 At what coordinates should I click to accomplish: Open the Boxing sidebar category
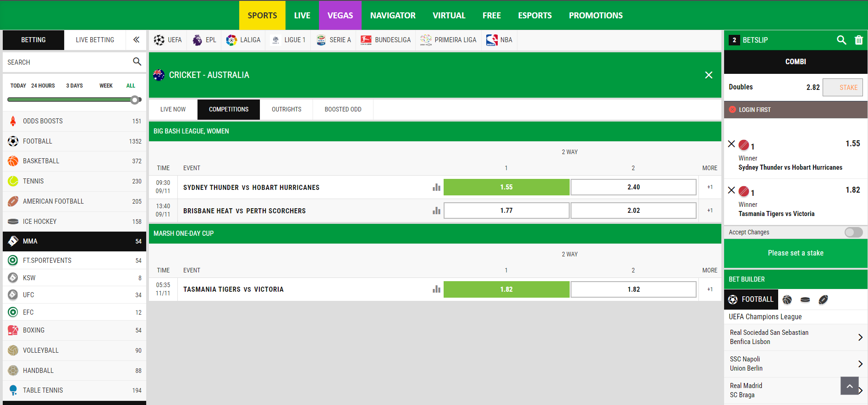click(x=75, y=330)
